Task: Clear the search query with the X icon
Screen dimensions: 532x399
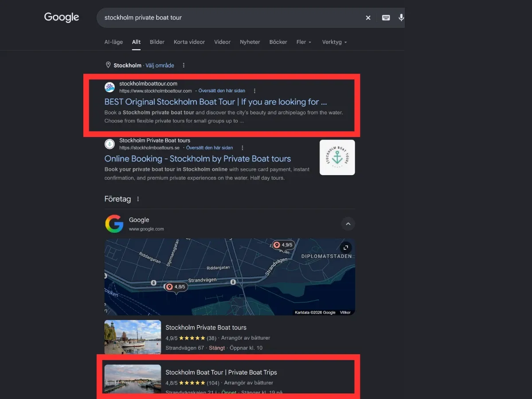Action: click(x=368, y=18)
